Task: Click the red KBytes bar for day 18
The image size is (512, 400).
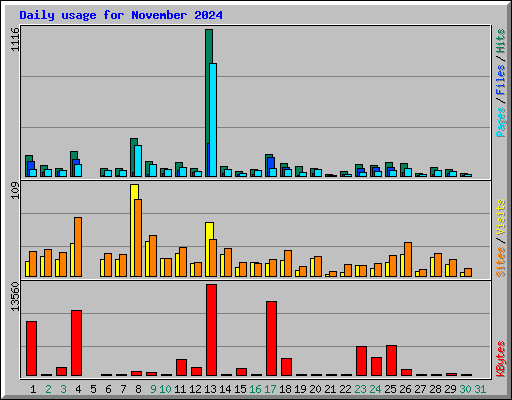Action: click(286, 367)
